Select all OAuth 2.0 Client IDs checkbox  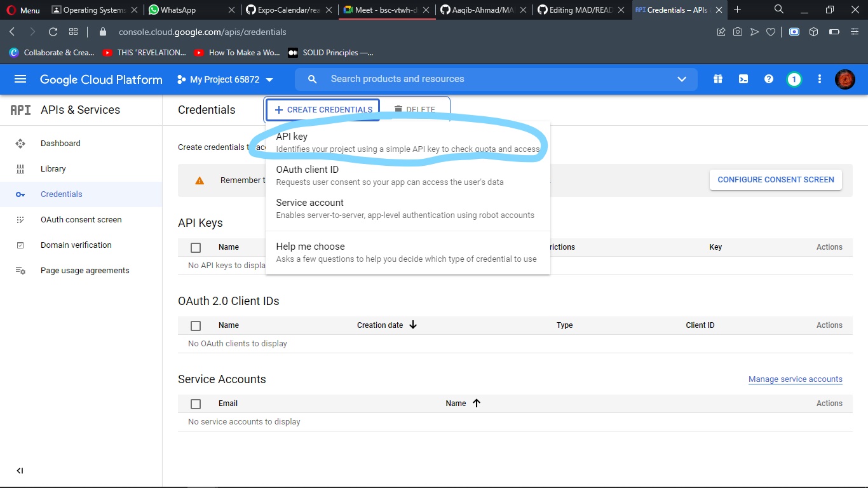tap(196, 326)
